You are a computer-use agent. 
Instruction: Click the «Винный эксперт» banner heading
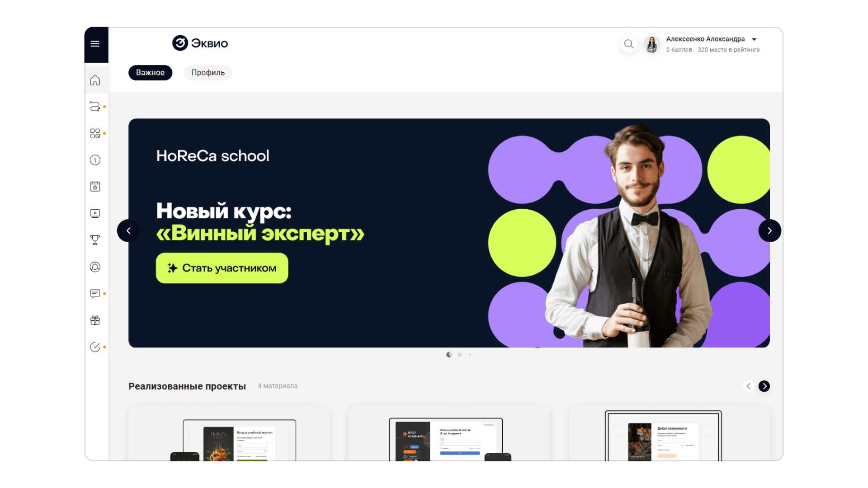[x=260, y=234]
